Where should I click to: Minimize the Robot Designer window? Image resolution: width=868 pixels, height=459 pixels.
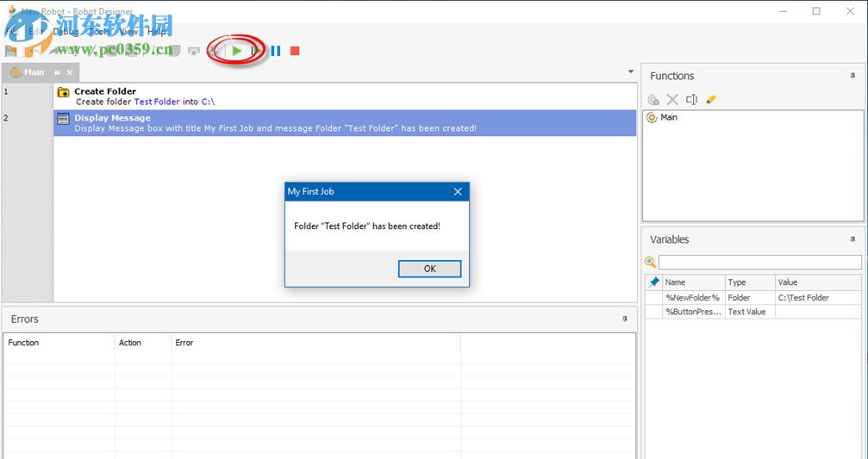pyautogui.click(x=784, y=11)
